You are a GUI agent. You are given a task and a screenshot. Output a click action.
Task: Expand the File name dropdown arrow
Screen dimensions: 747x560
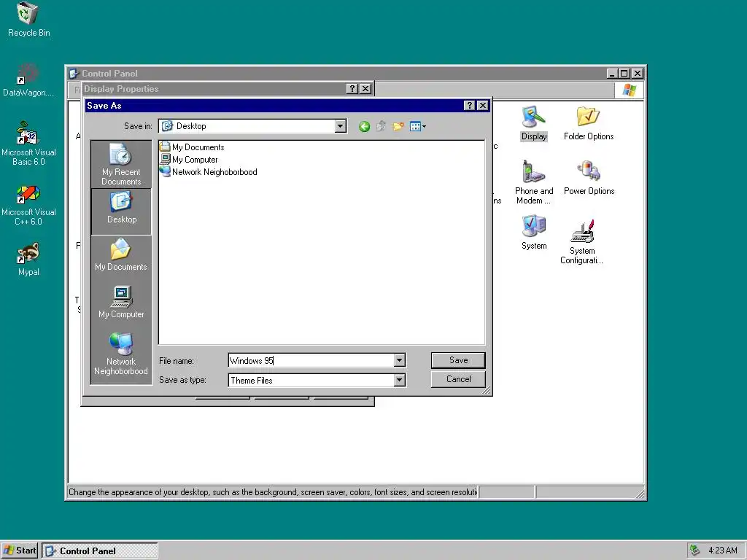[x=400, y=360]
